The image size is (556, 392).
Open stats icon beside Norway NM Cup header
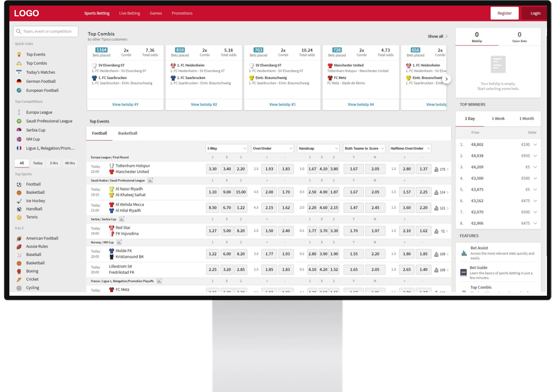point(119,242)
